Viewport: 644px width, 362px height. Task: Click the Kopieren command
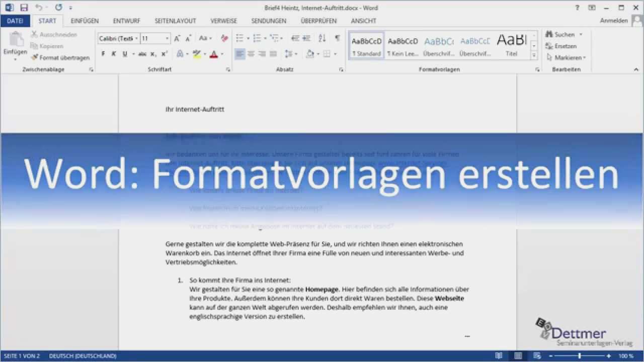coord(47,46)
